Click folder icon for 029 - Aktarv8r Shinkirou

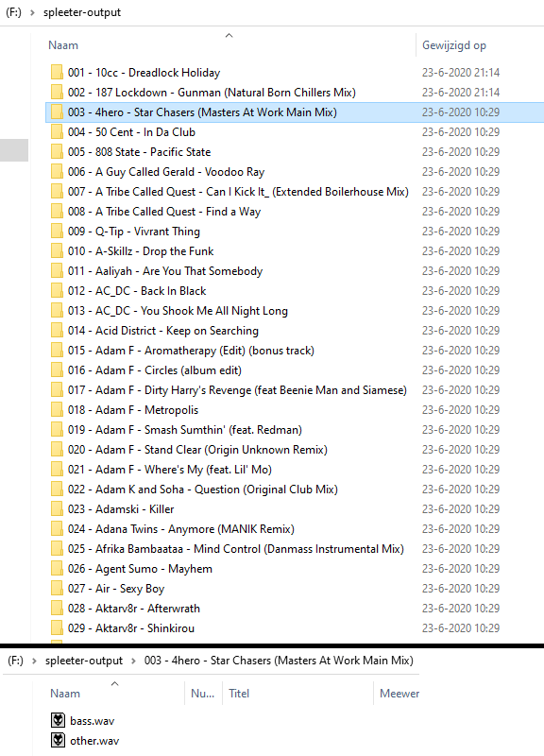(x=57, y=627)
